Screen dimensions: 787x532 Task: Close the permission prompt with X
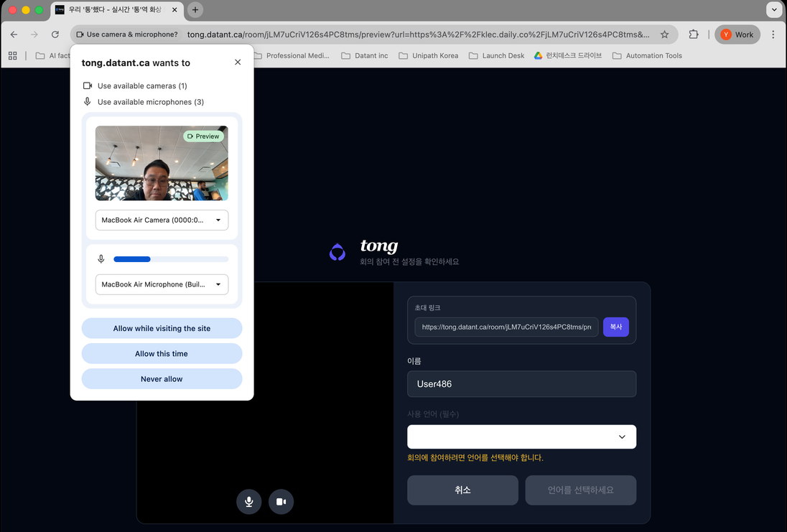[x=238, y=62]
